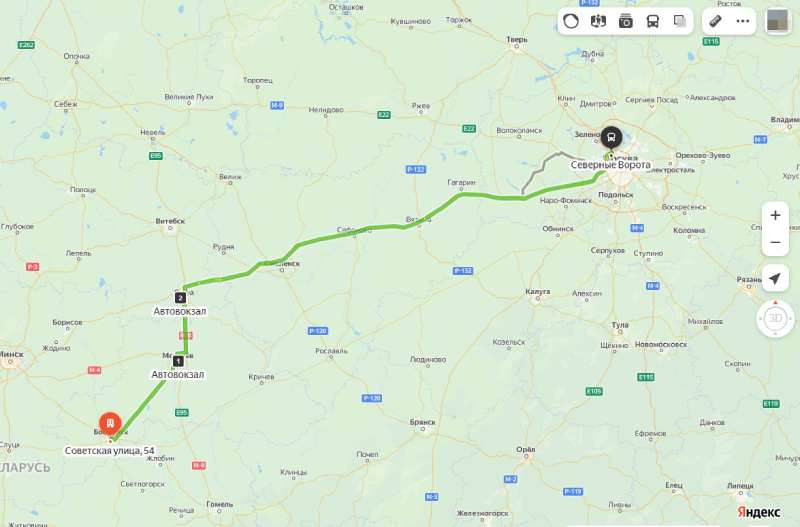Zoom out with the minus button

coord(775,242)
